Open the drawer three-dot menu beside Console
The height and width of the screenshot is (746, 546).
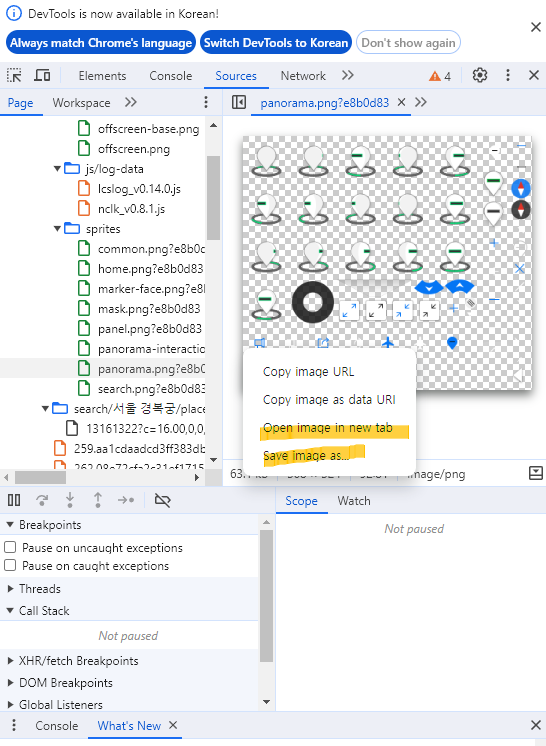(14, 725)
